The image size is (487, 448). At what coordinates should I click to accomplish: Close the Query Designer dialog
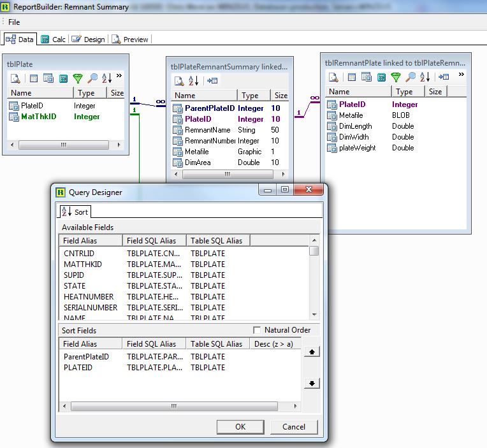point(309,189)
